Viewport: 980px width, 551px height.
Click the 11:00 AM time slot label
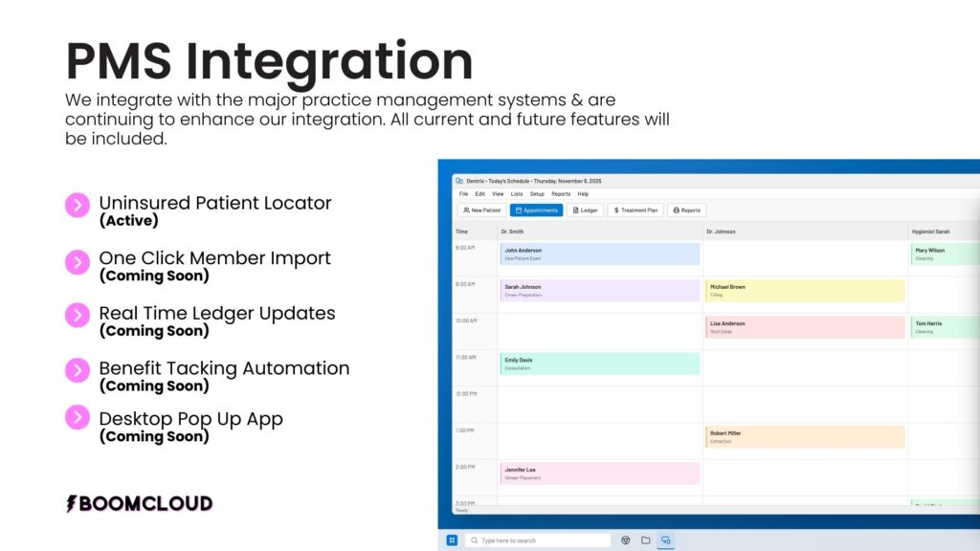tap(466, 358)
